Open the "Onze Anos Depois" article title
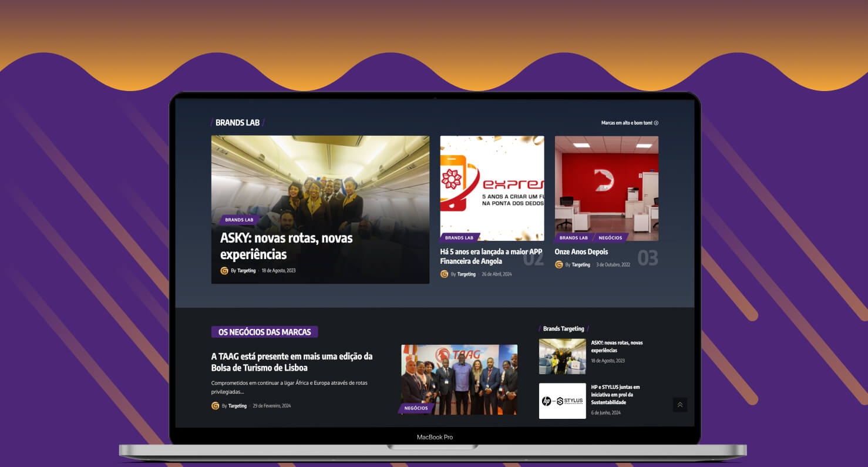This screenshot has height=467, width=868. coord(581,252)
